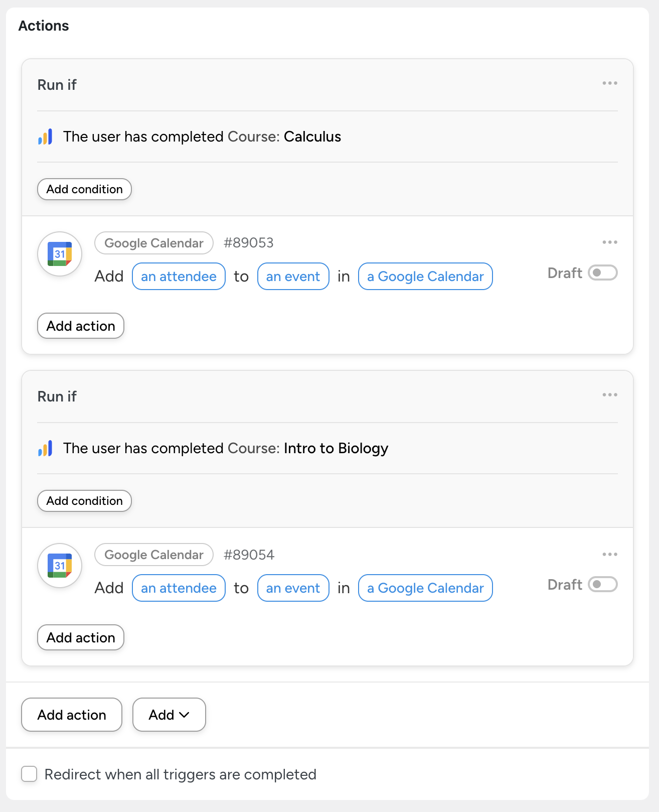Select 'an attendee' token in action #89053
The width and height of the screenshot is (659, 812).
coord(179,277)
